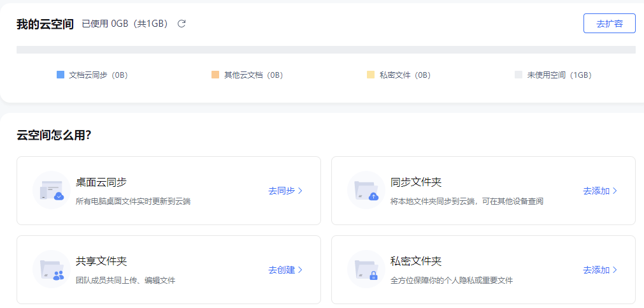Image resolution: width=644 pixels, height=308 pixels.
Task: Click the refresh cloud space usage icon
Action: pos(182,24)
